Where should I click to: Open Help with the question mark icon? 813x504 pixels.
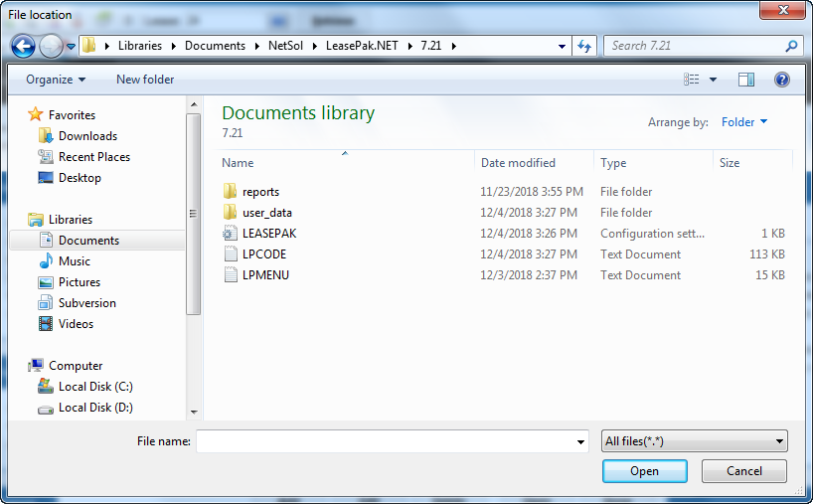click(782, 80)
